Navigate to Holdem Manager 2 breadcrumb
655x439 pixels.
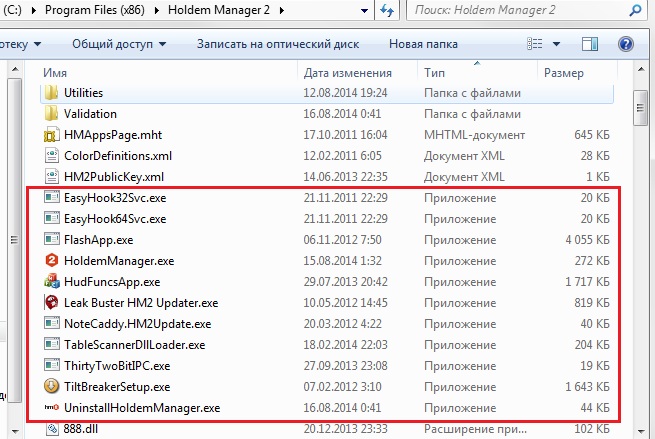click(219, 10)
